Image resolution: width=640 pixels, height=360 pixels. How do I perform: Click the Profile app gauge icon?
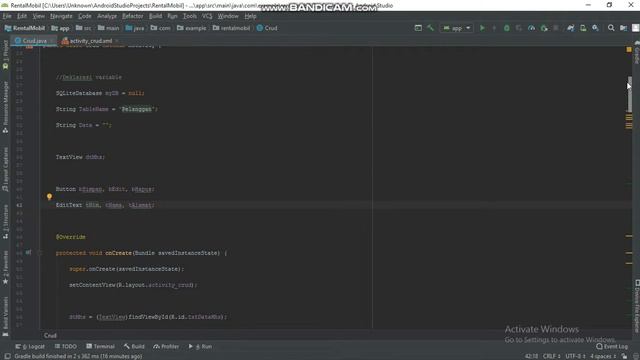point(531,28)
